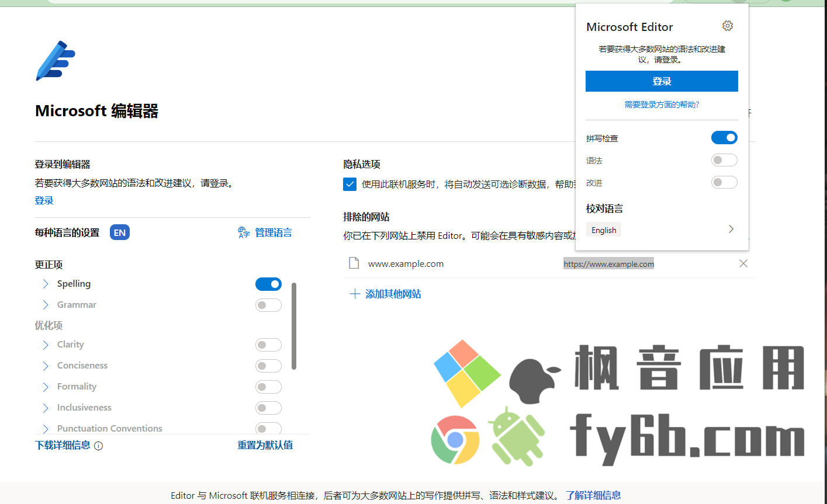827x504 pixels.
Task: Click the settings list vertical scrollbar
Action: click(x=293, y=326)
